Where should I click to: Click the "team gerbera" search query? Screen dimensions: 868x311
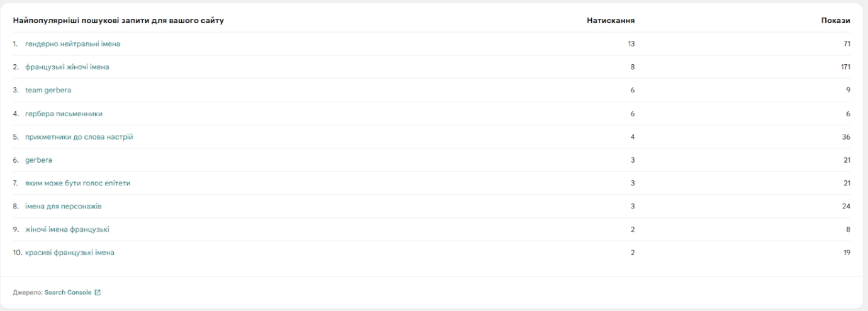coord(48,90)
